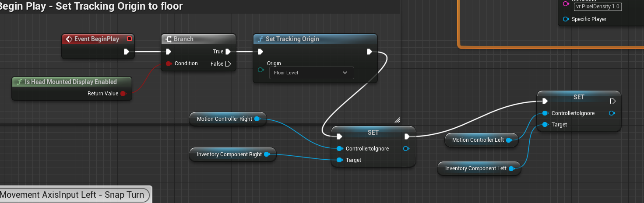
Task: Select the Event BeginPlay node title
Action: (97, 39)
